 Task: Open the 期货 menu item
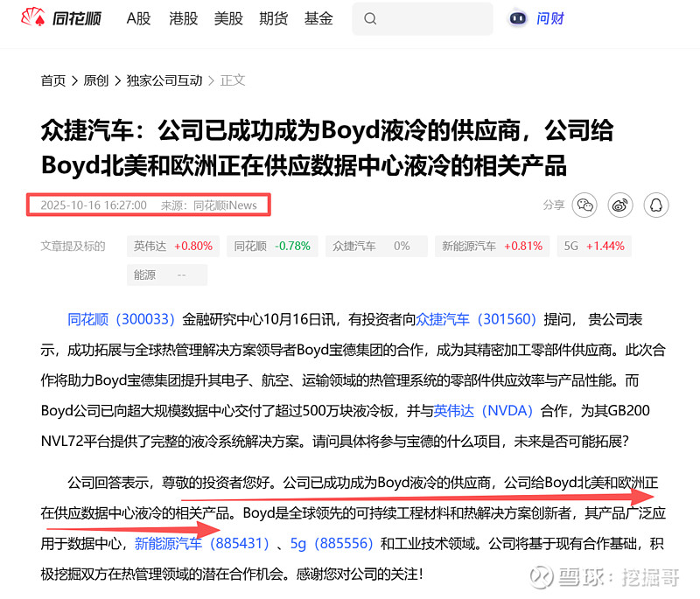(273, 18)
